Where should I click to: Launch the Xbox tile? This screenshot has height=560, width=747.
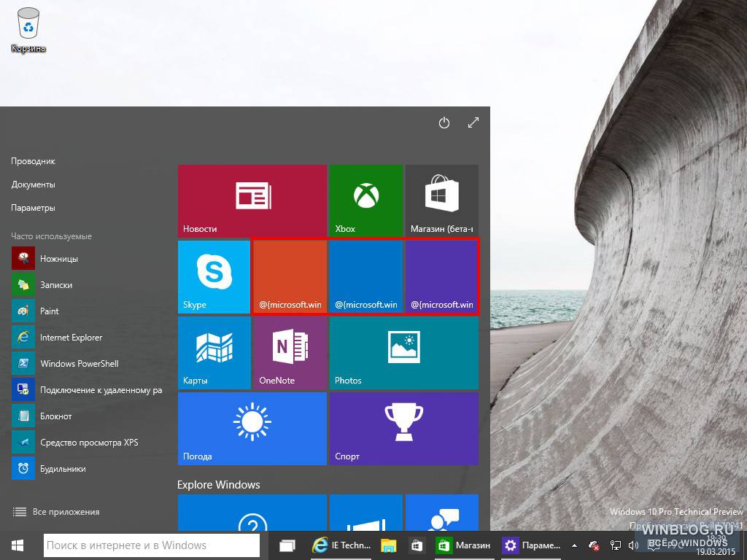click(366, 201)
